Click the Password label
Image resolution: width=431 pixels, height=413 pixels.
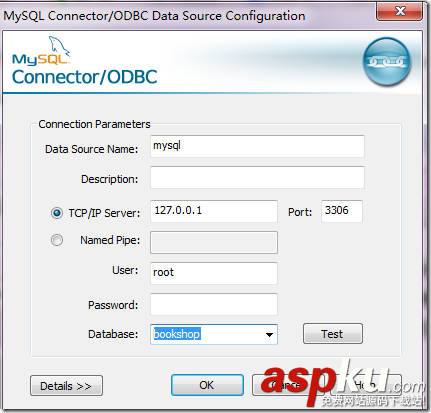coord(113,305)
